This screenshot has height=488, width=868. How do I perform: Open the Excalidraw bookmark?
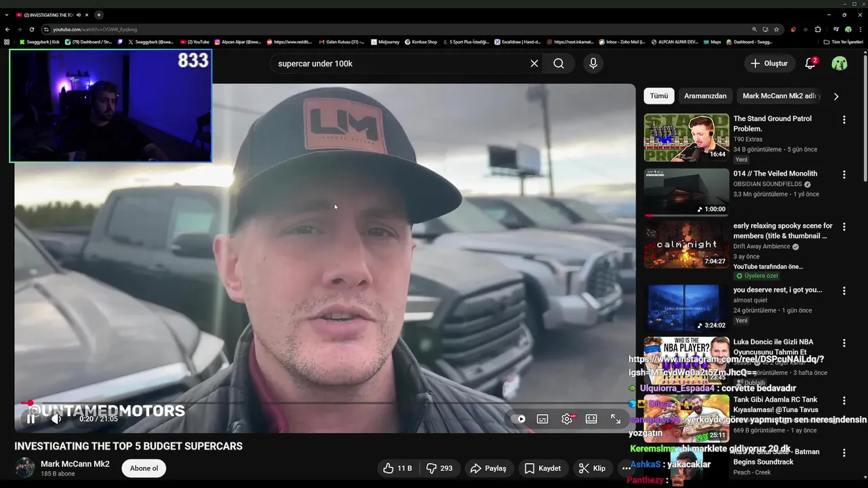(518, 42)
